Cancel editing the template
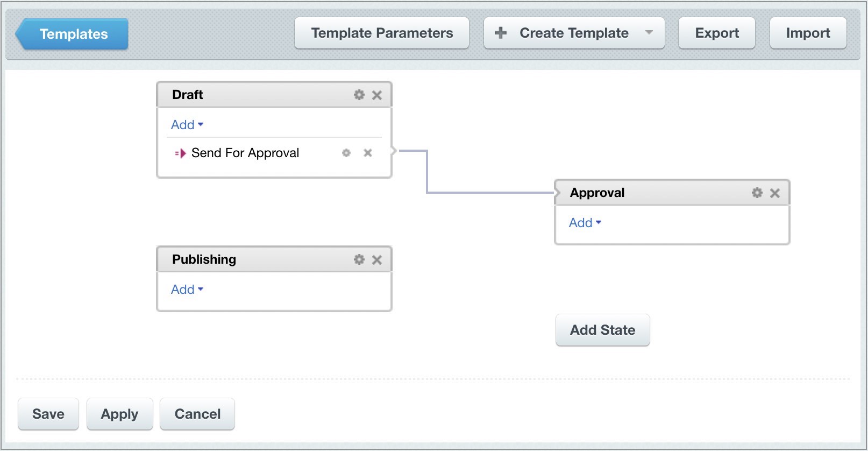This screenshot has height=451, width=868. (x=197, y=414)
